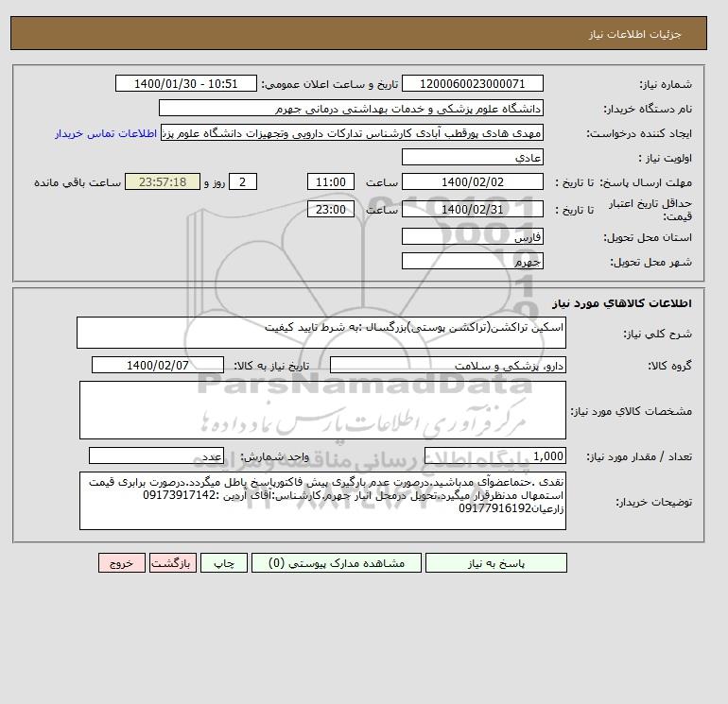Click the unit of measure field عدد

[156, 456]
